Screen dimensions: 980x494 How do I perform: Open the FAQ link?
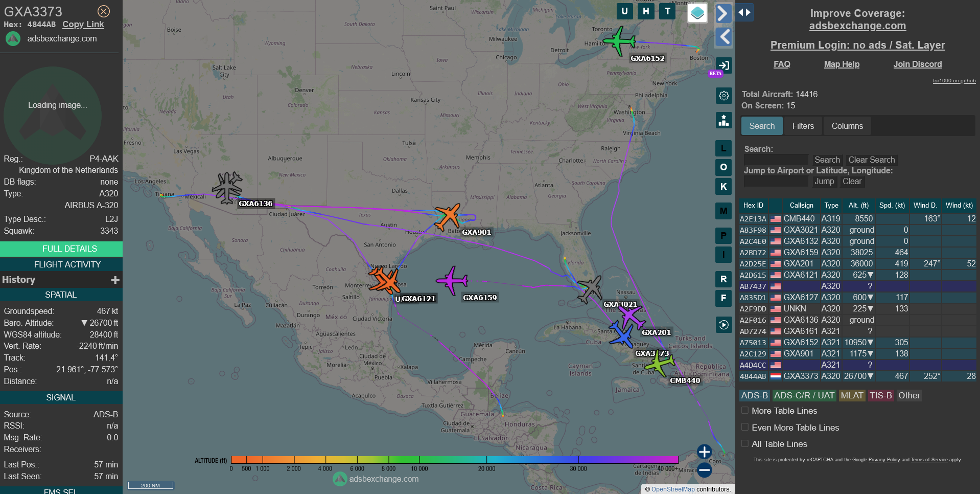click(782, 64)
